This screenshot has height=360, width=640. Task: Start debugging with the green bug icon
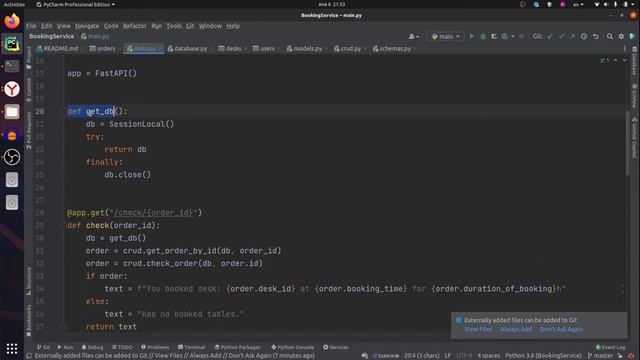(x=483, y=36)
